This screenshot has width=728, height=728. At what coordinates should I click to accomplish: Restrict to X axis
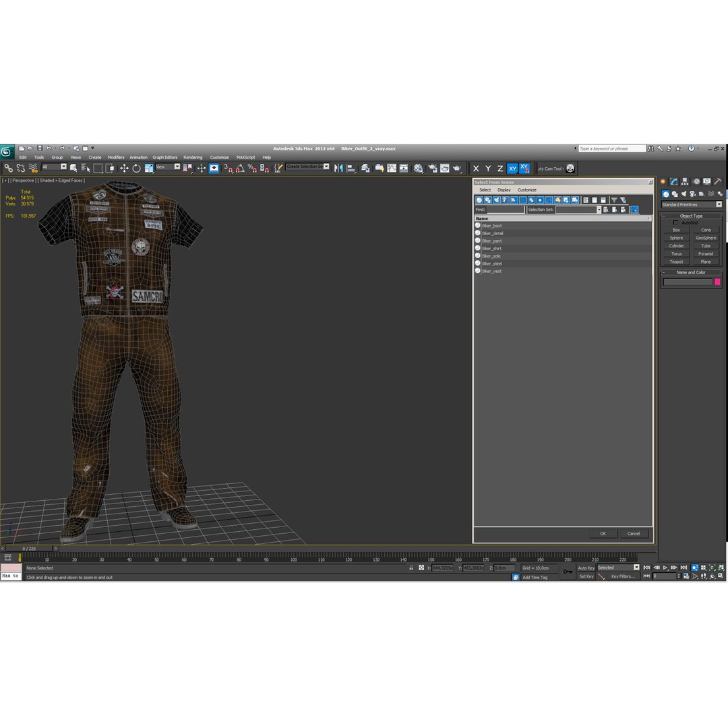(476, 169)
